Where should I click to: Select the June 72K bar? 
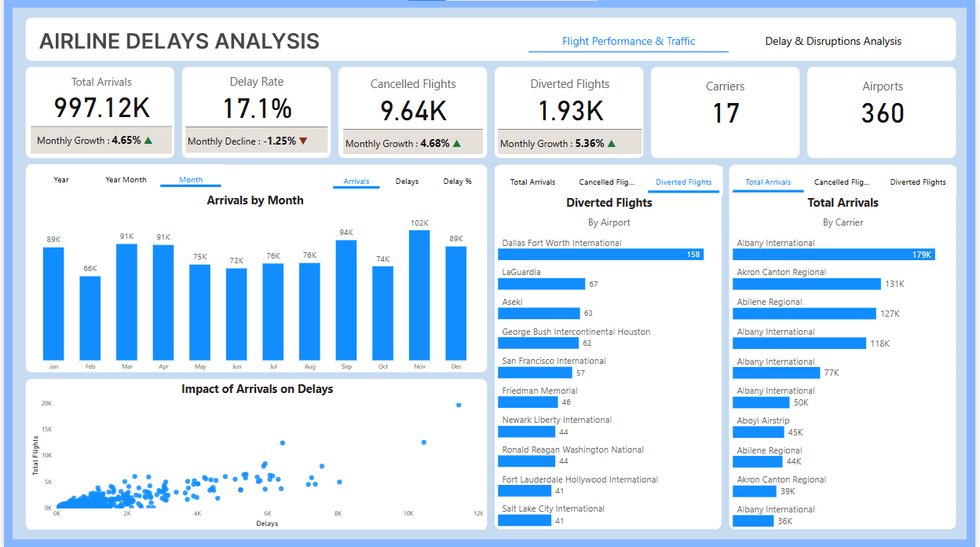(236, 314)
